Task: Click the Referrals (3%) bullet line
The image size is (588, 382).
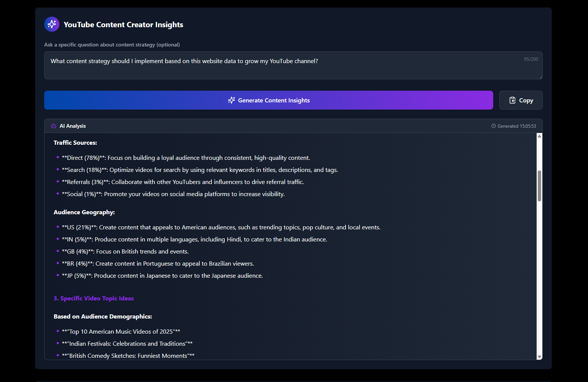Action: point(183,182)
